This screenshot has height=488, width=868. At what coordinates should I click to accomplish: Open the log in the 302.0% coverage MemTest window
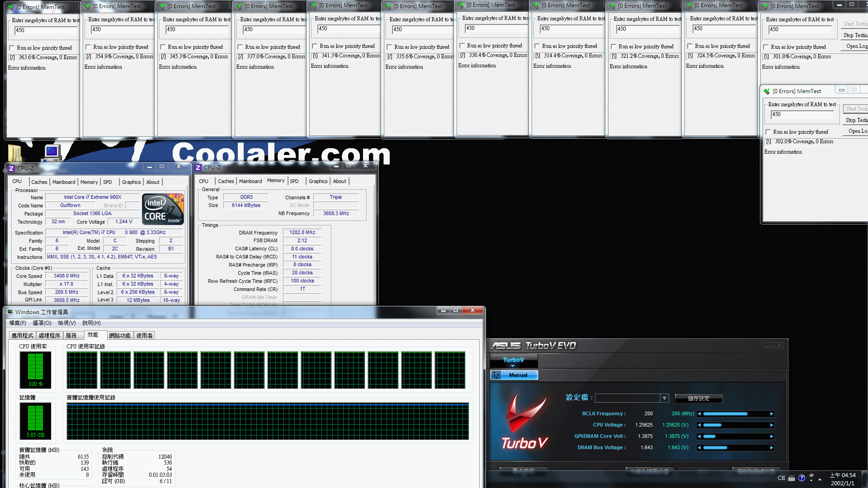tap(856, 131)
